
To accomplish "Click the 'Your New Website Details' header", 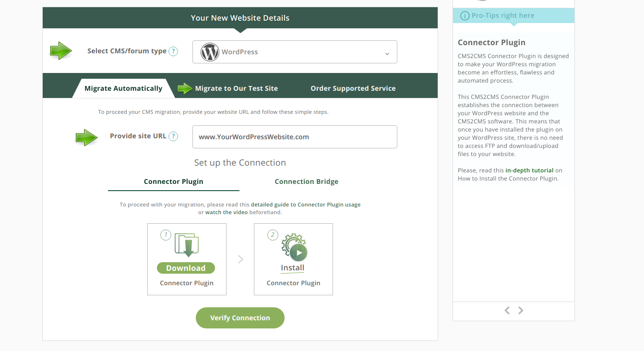I will point(240,18).
